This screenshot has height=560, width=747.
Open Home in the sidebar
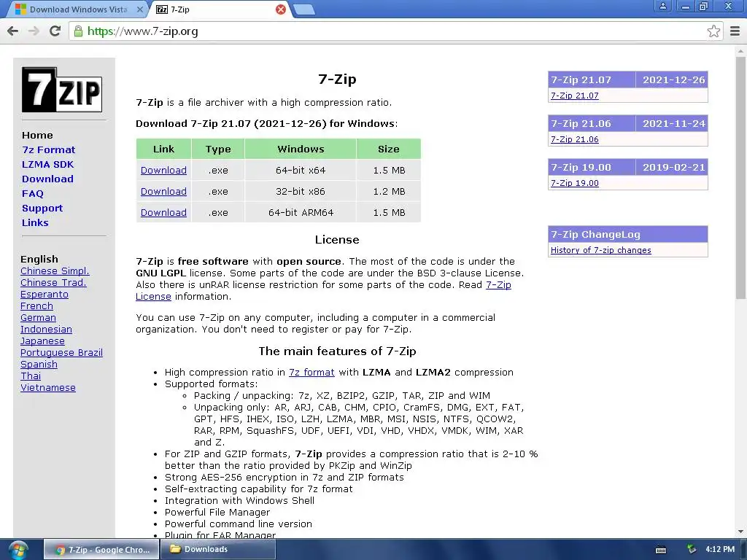(x=37, y=135)
